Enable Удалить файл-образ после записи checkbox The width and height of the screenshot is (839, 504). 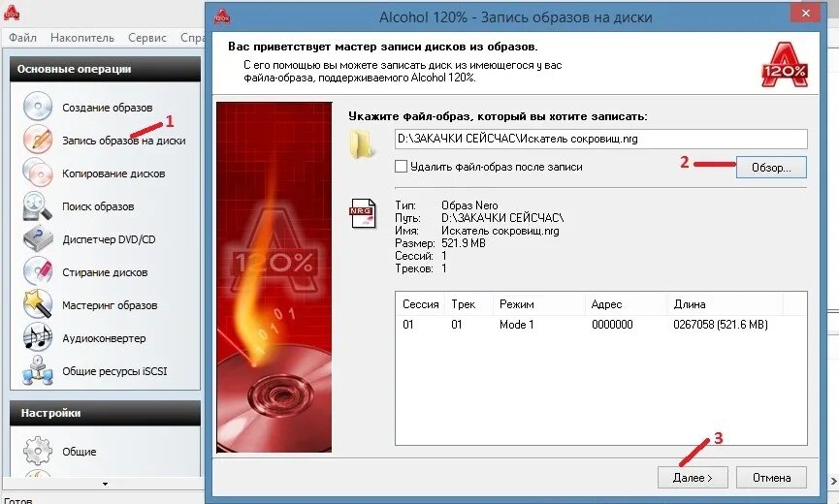click(x=401, y=166)
